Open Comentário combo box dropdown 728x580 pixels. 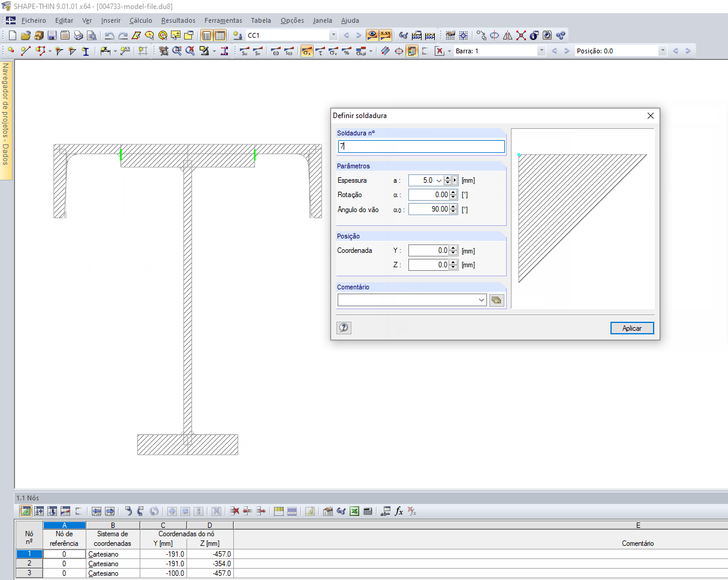coord(481,300)
